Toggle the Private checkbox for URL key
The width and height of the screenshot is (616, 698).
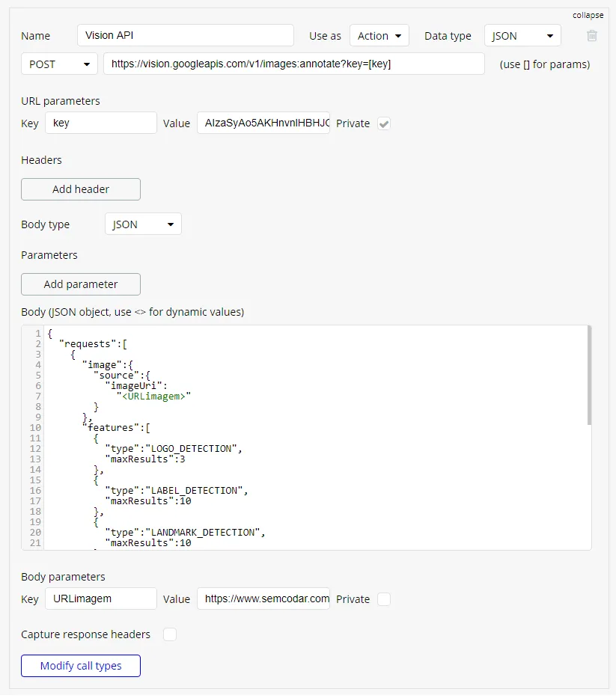pyautogui.click(x=384, y=123)
